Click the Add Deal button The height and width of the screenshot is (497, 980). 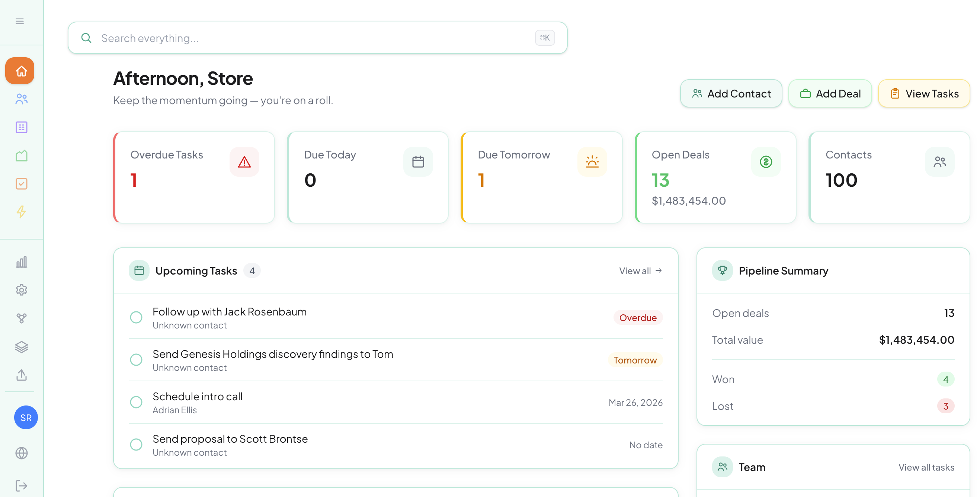click(830, 93)
